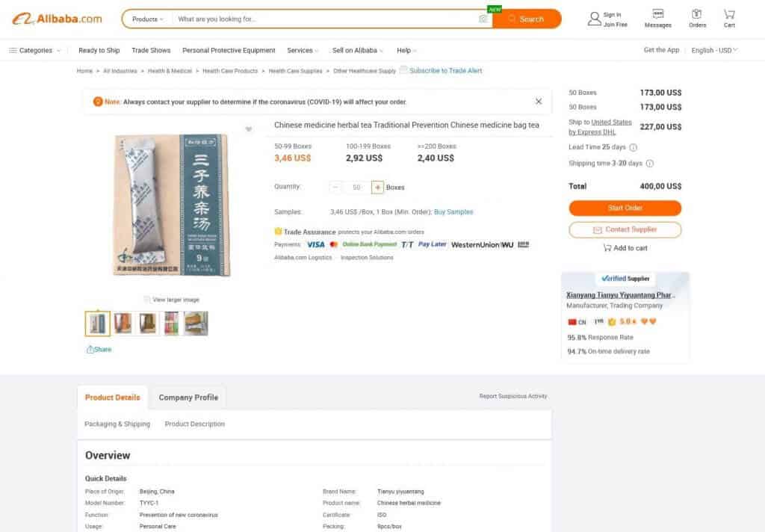This screenshot has width=765, height=532.
Task: Click Buy Samples link
Action: [x=453, y=211]
